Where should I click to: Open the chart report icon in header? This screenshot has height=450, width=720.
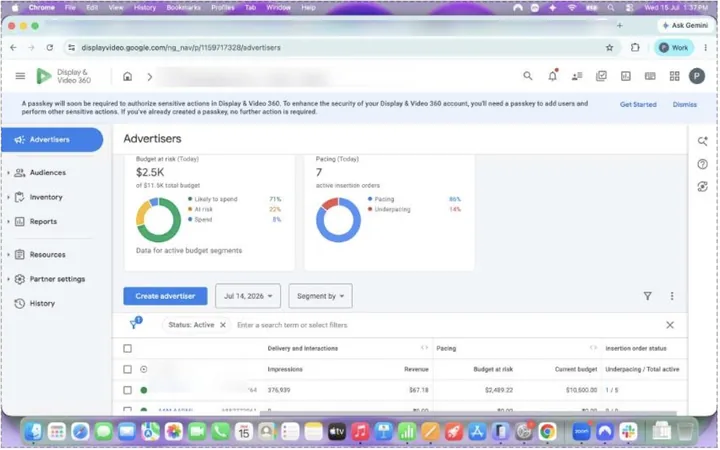[626, 76]
